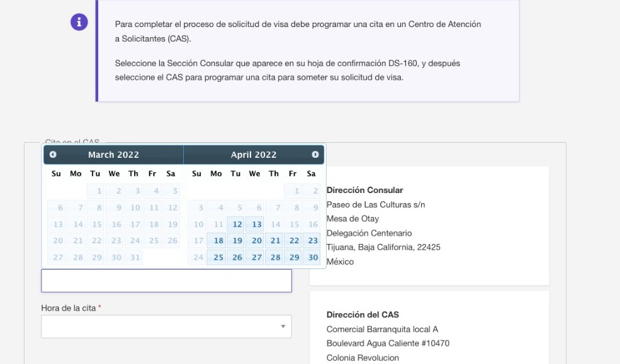Select April 20 in the calendar
This screenshot has width=620, height=364.
pyautogui.click(x=256, y=240)
